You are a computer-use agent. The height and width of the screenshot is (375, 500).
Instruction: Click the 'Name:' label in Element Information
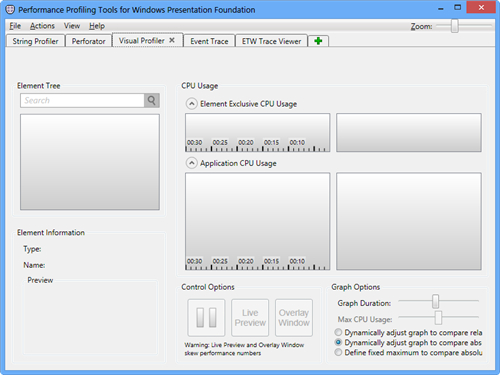click(34, 265)
